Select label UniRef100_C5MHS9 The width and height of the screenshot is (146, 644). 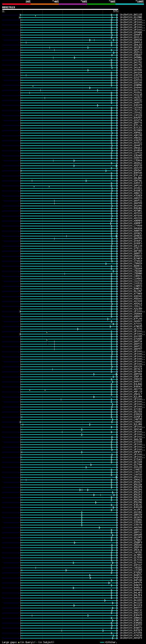coord(131,263)
